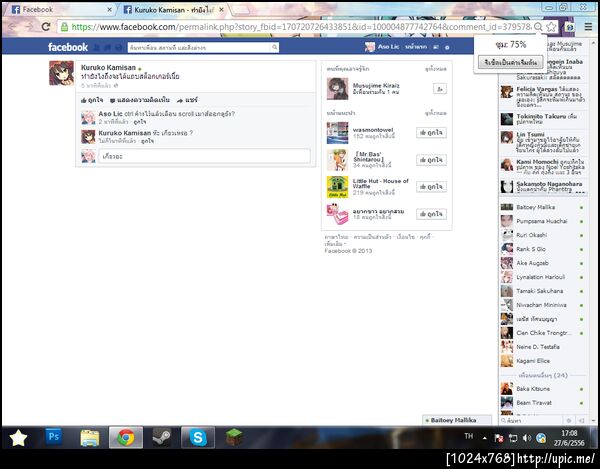600x469 pixels.
Task: Click the green HTTPS padlock icon
Action: [65, 26]
